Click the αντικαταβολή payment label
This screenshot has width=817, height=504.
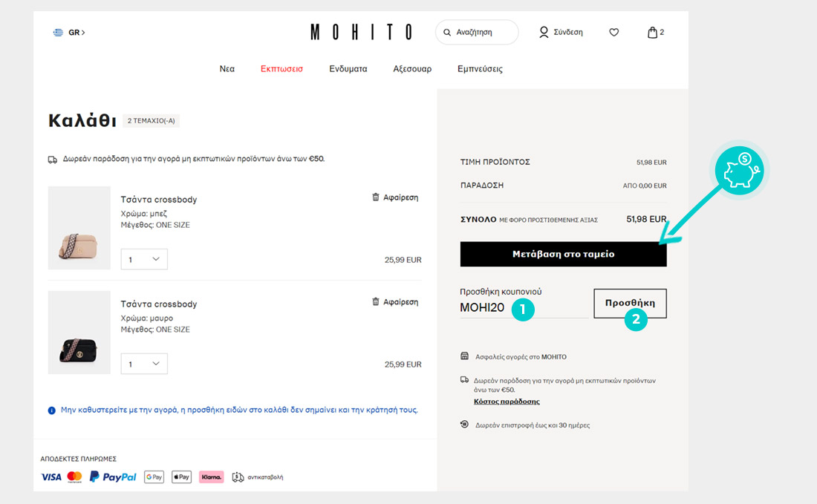tap(265, 477)
